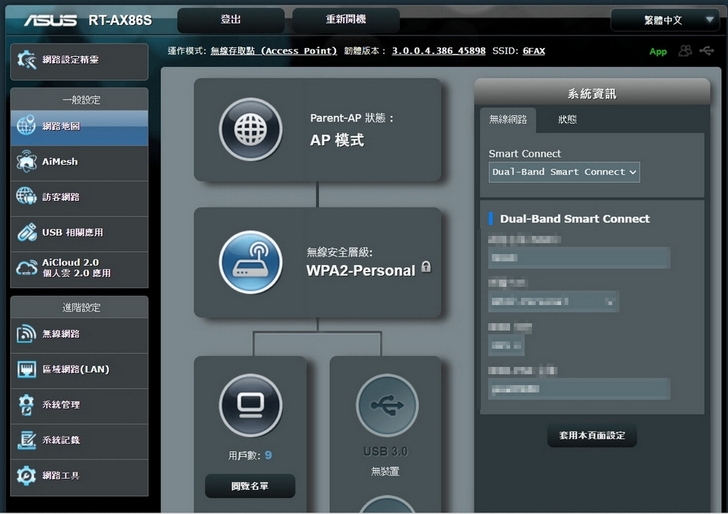The width and height of the screenshot is (728, 514).
Task: Click the Dual-Band Smart Connect section heading
Action: coord(575,219)
